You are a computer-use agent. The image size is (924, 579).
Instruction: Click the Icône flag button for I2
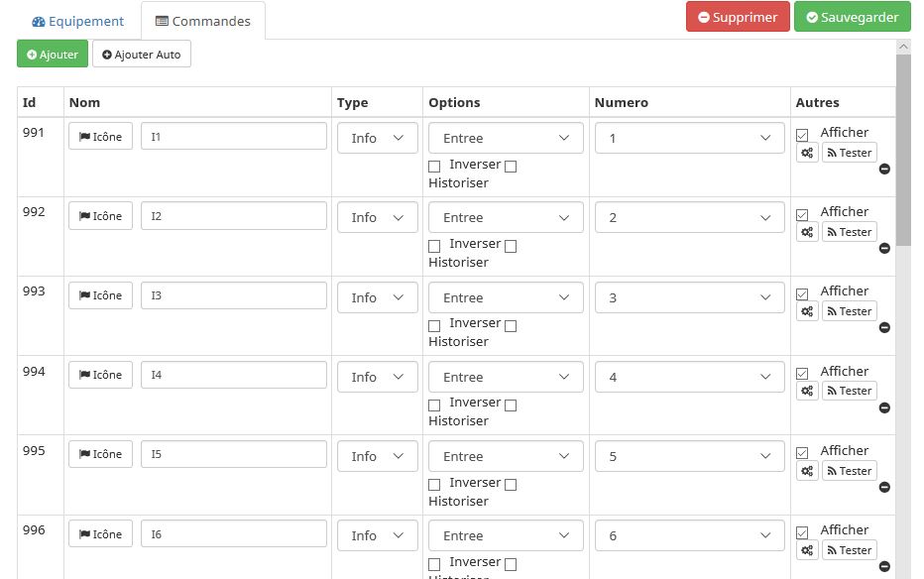100,216
